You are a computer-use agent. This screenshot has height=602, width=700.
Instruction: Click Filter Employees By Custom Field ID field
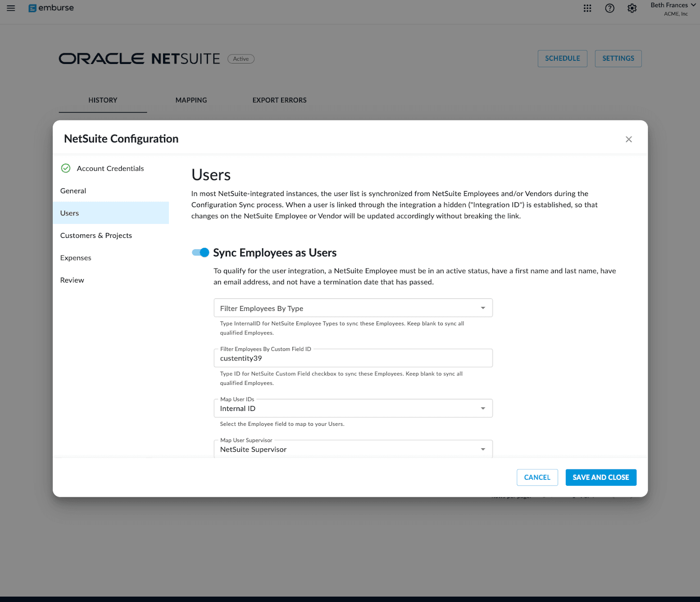click(x=353, y=359)
